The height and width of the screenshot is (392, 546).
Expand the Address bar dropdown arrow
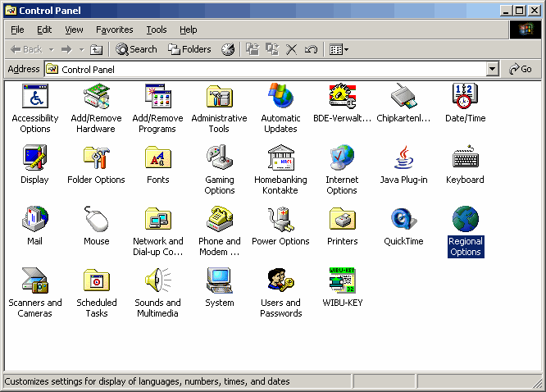coord(492,70)
